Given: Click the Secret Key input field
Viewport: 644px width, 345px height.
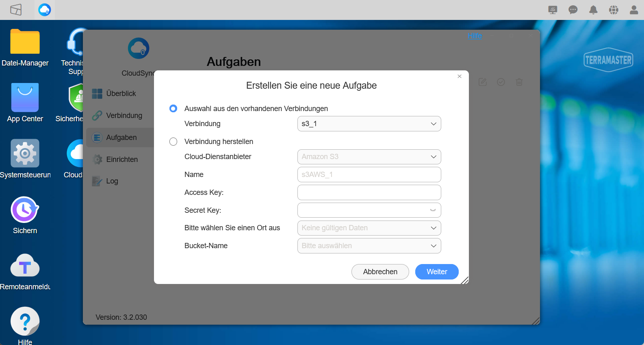Looking at the screenshot, I should [x=369, y=210].
